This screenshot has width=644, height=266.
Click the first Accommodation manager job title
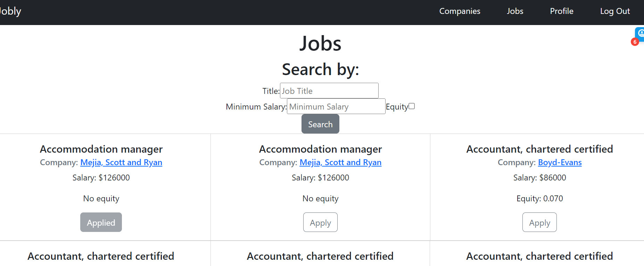pyautogui.click(x=101, y=149)
